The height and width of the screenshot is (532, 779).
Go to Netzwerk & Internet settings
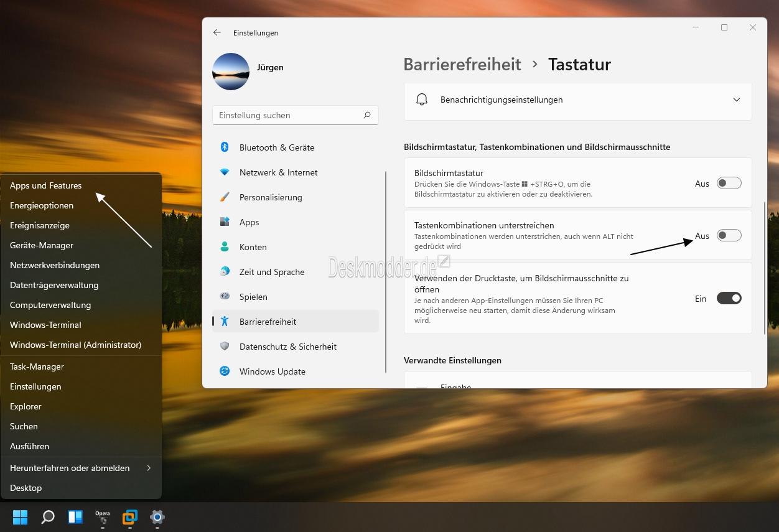[296, 172]
